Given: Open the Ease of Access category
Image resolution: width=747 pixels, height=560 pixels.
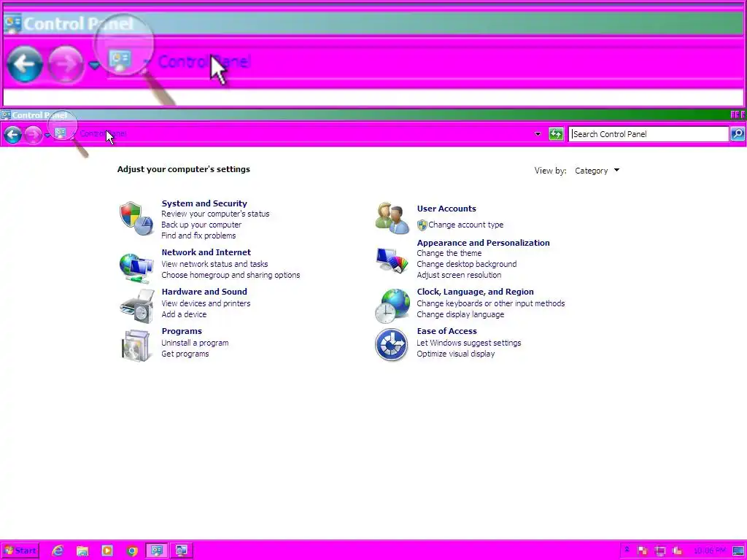Looking at the screenshot, I should pyautogui.click(x=446, y=332).
